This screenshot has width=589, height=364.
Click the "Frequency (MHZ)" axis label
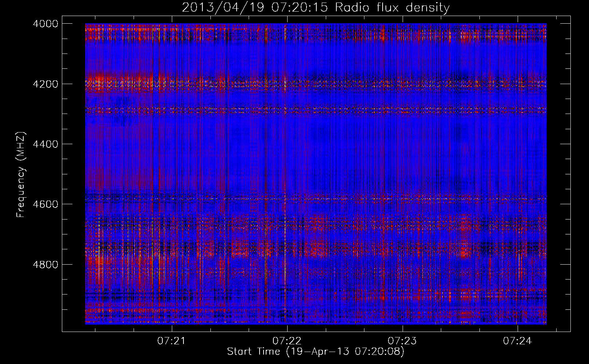(x=21, y=175)
